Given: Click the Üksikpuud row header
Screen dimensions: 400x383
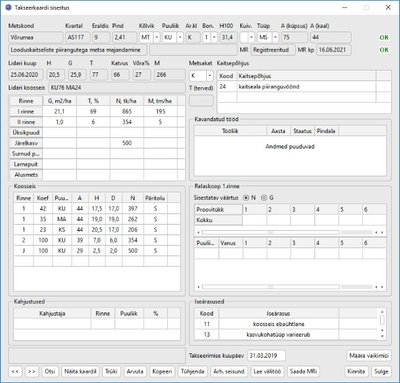Looking at the screenshot, I should tap(26, 132).
